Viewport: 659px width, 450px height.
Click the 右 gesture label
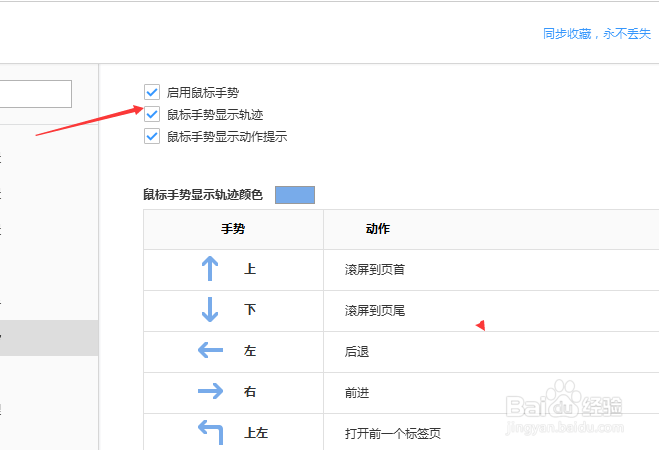pyautogui.click(x=250, y=392)
